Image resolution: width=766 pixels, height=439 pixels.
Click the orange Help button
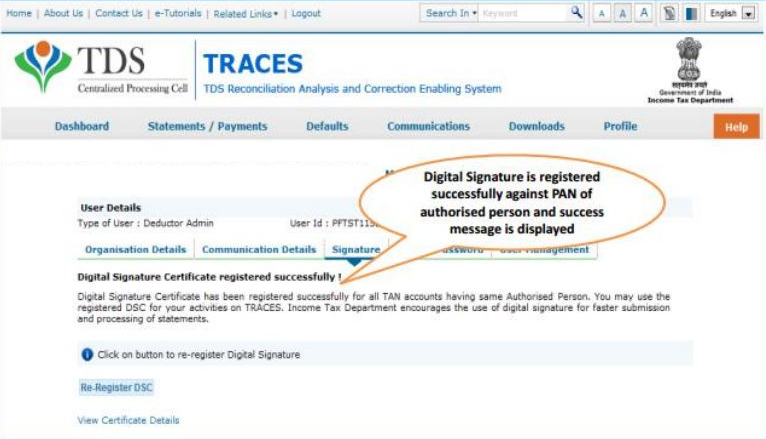[x=736, y=127]
